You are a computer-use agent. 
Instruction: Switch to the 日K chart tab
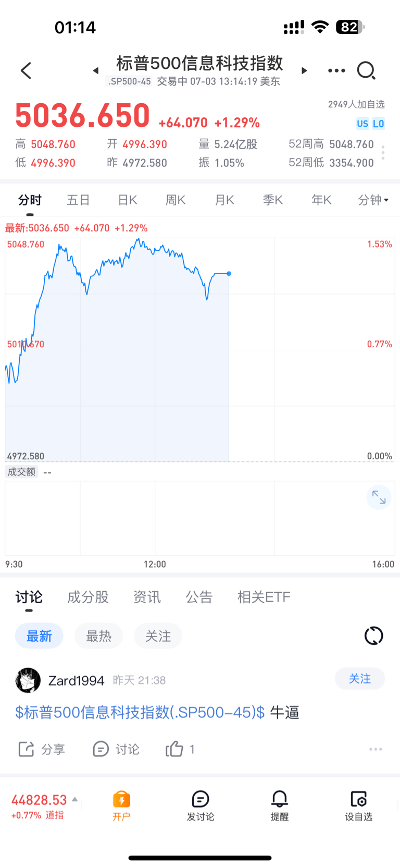point(127,200)
